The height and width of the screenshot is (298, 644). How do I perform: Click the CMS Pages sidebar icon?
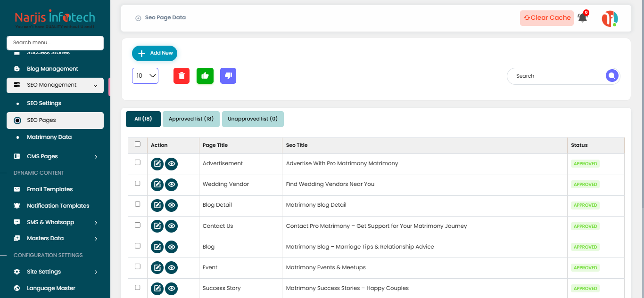click(17, 156)
